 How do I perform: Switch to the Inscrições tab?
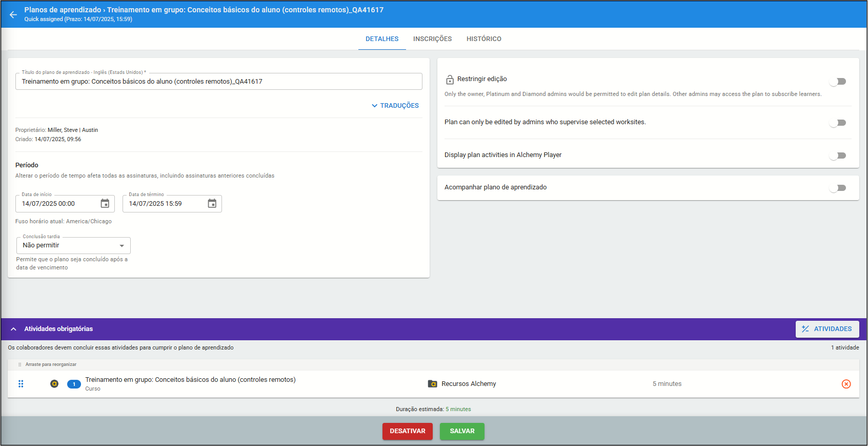tap(432, 39)
